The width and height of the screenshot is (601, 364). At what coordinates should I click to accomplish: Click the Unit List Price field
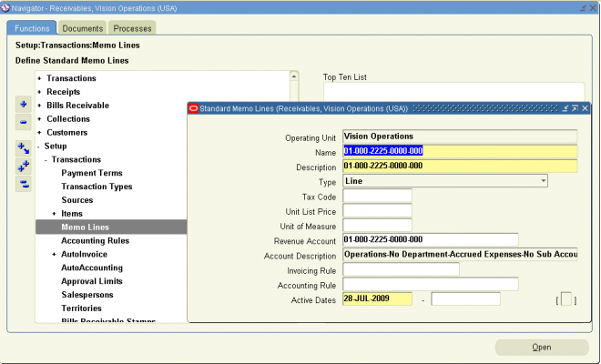click(x=377, y=210)
